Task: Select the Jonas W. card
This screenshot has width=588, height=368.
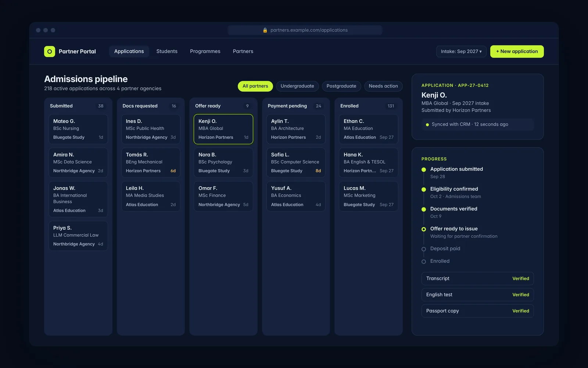Action: click(x=78, y=199)
